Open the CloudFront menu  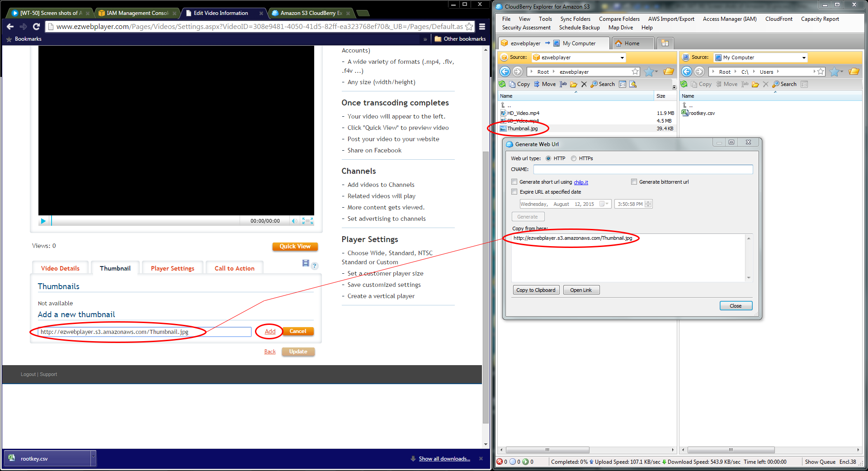coord(778,19)
